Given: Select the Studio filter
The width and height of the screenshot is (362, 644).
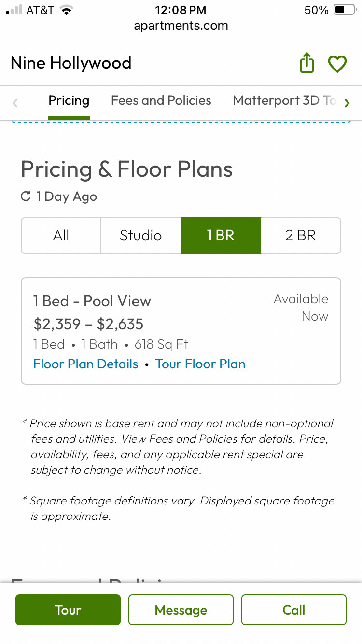Looking at the screenshot, I should 141,236.
